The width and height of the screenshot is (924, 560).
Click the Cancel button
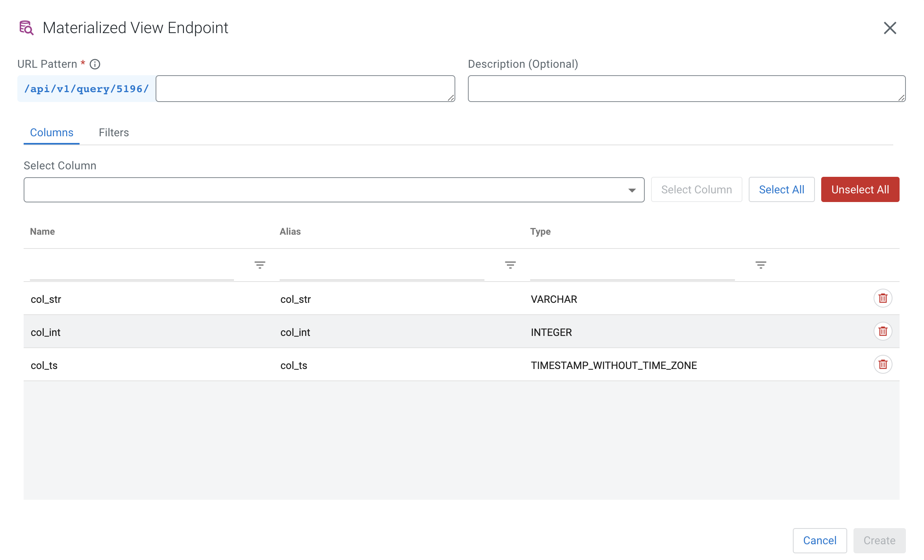[x=820, y=540]
